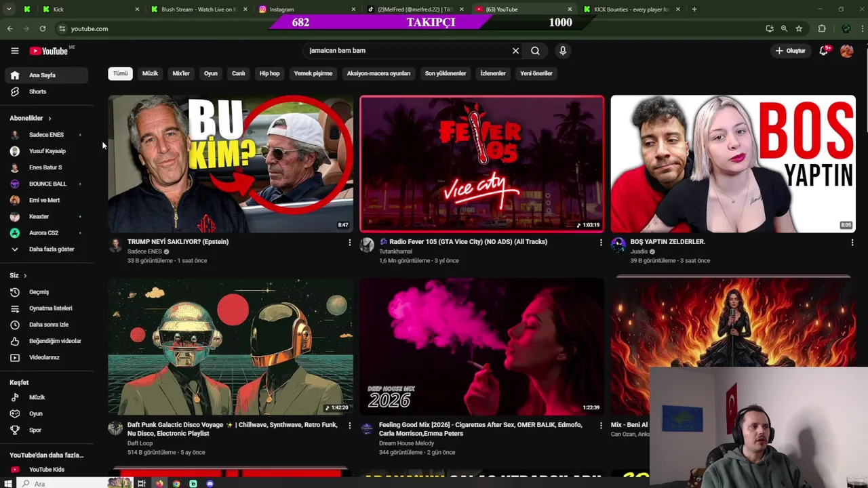Switch to the Blush Stream Kick tab

pos(199,9)
